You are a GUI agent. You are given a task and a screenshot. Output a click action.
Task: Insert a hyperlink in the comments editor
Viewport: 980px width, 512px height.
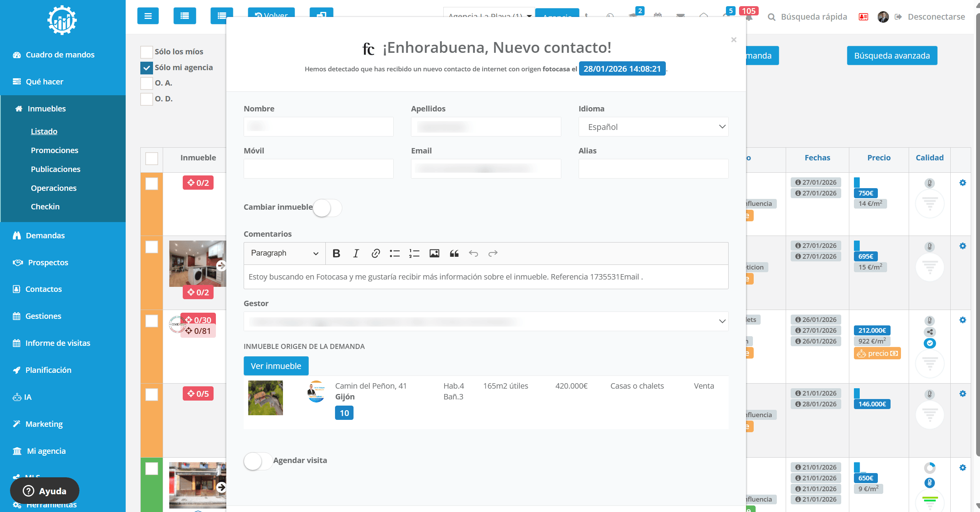[375, 253]
